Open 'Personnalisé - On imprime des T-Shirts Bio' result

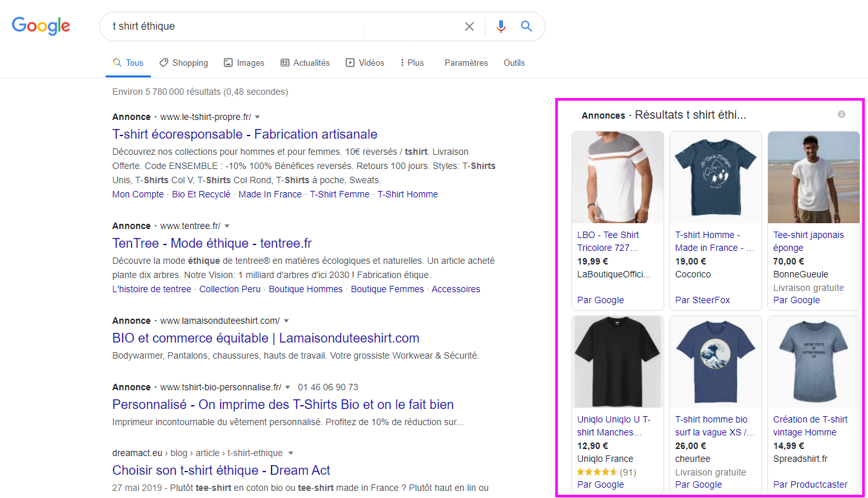tap(283, 404)
